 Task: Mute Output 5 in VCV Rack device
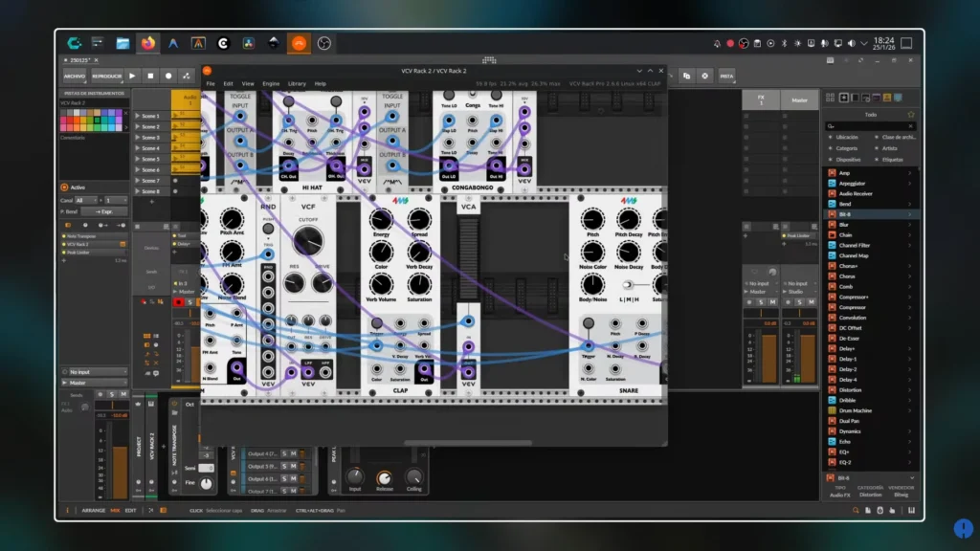click(293, 467)
